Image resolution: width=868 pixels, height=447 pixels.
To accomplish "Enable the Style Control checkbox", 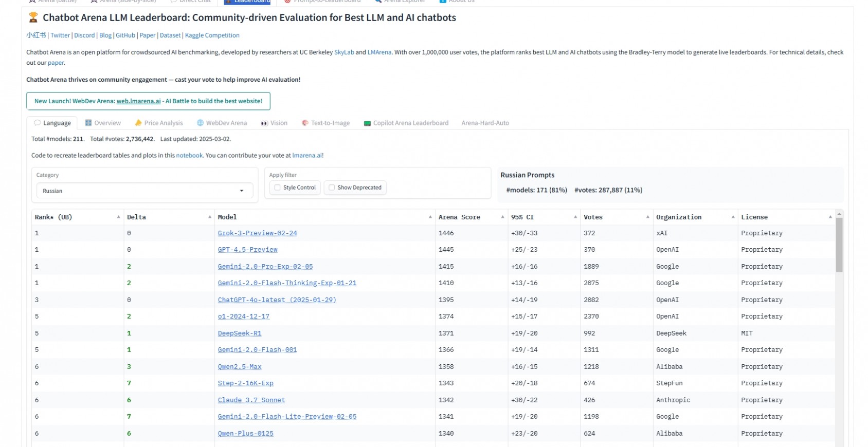I will pos(278,188).
